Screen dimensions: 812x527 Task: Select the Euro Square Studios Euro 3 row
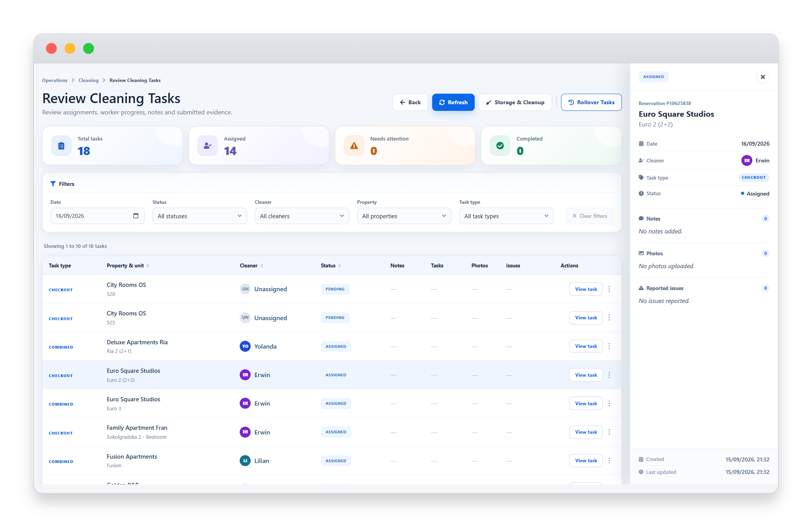(332, 404)
